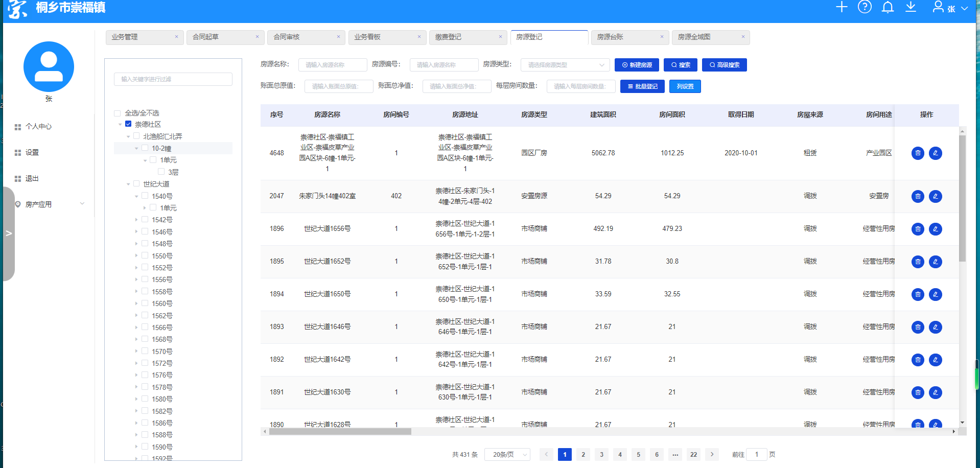Image resolution: width=980 pixels, height=468 pixels.
Task: Toggle the 全选/全不选 checkbox
Action: coord(117,113)
